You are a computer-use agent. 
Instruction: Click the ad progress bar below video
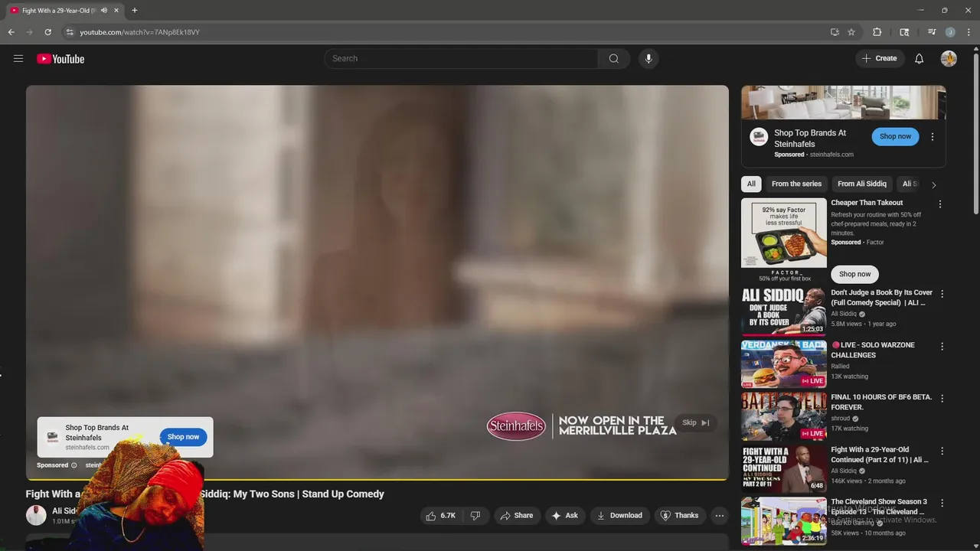point(377,480)
